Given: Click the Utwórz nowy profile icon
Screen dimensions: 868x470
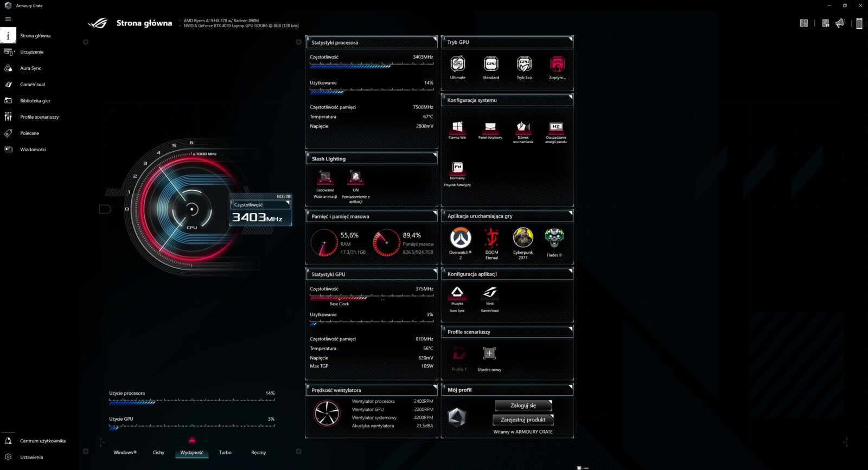Looking at the screenshot, I should pos(489,354).
